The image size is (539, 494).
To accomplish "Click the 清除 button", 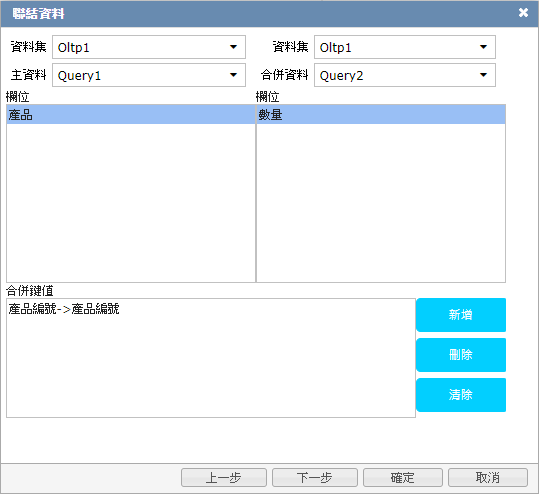I will click(461, 394).
